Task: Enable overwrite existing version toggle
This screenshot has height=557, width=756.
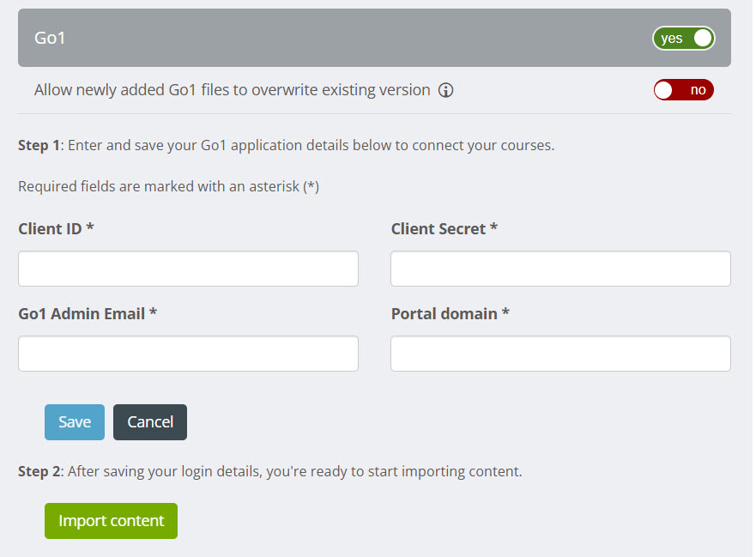Action: coord(683,90)
